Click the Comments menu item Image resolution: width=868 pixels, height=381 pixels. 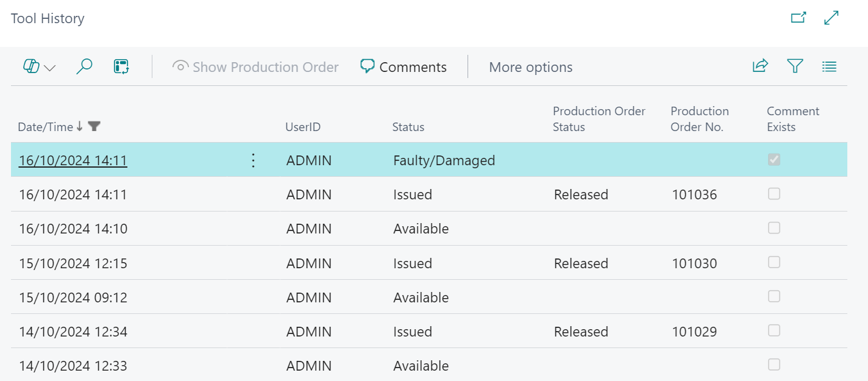pos(413,67)
